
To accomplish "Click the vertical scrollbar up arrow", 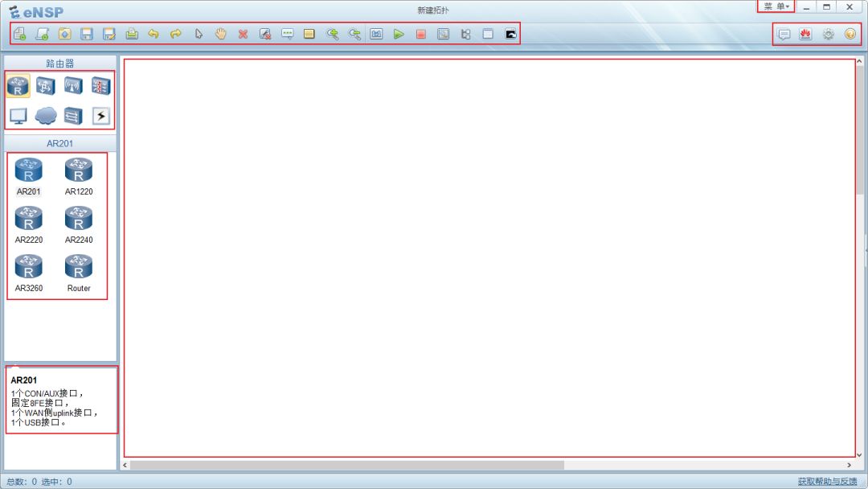I will pos(860,61).
